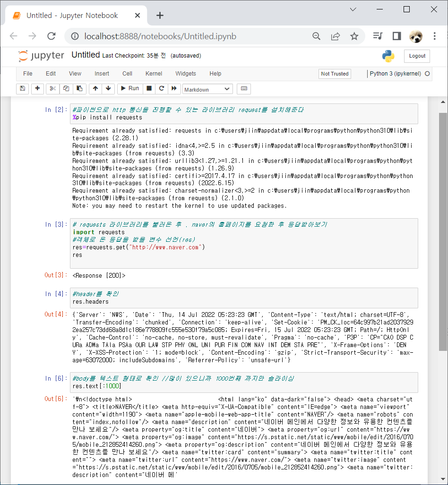Click the Not Trusted button
This screenshot has width=448, height=485.
tap(335, 74)
